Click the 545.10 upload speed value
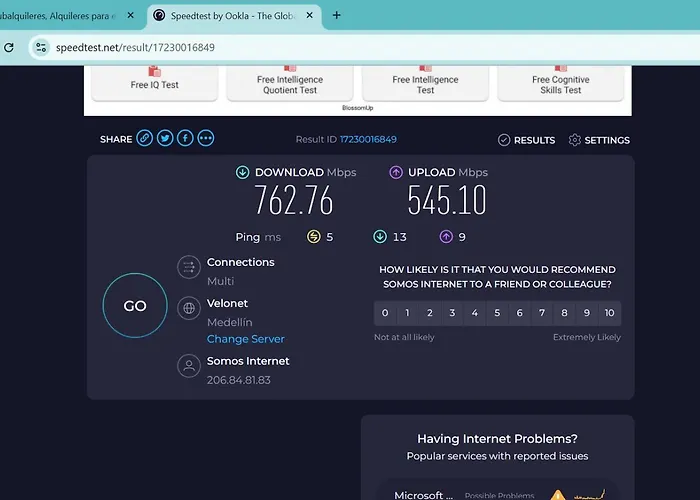The width and height of the screenshot is (700, 500). [447, 200]
